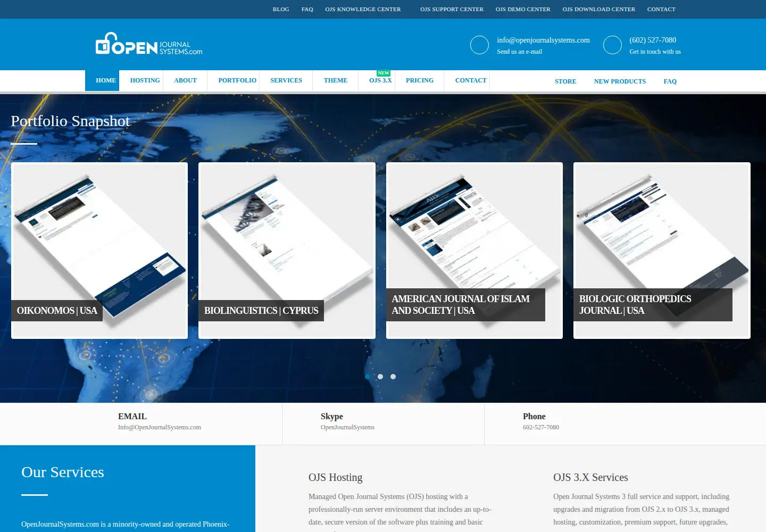
Task: Click CONTACT in the top bar
Action: pyautogui.click(x=661, y=9)
